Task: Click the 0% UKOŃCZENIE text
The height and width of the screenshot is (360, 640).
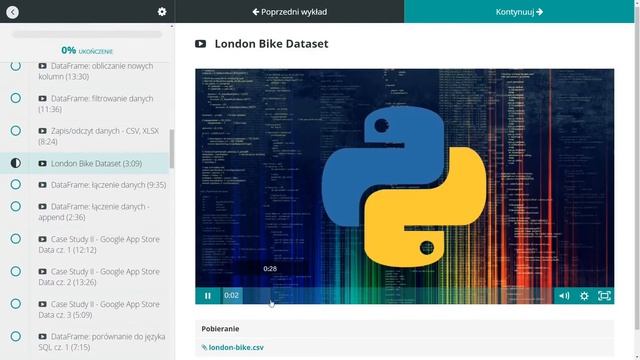Action: [87, 51]
